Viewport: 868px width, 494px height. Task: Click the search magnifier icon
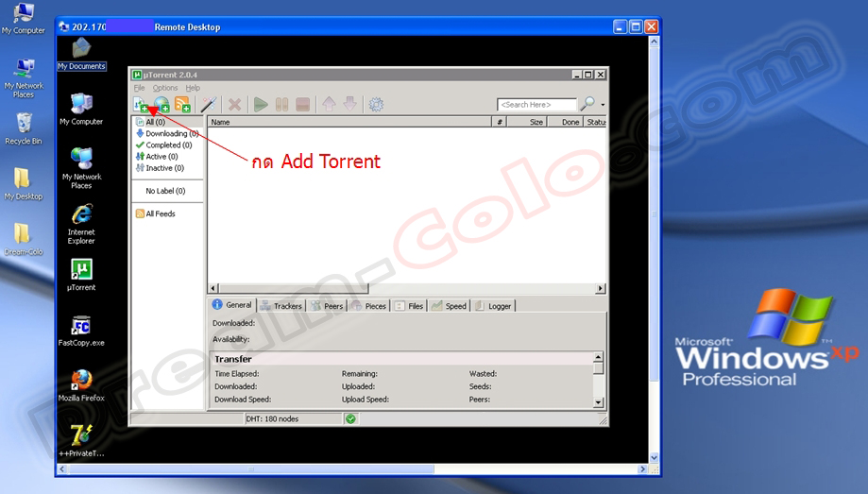(x=587, y=104)
